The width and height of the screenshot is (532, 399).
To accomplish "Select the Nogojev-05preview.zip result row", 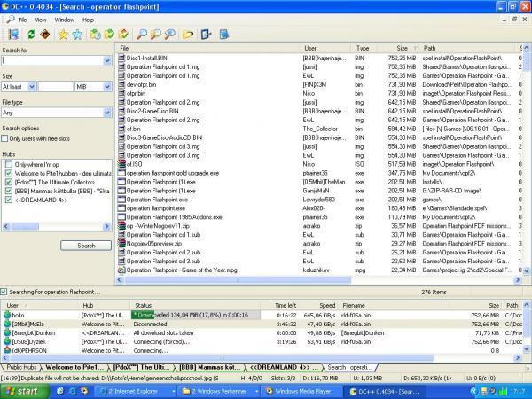I will coord(317,244).
